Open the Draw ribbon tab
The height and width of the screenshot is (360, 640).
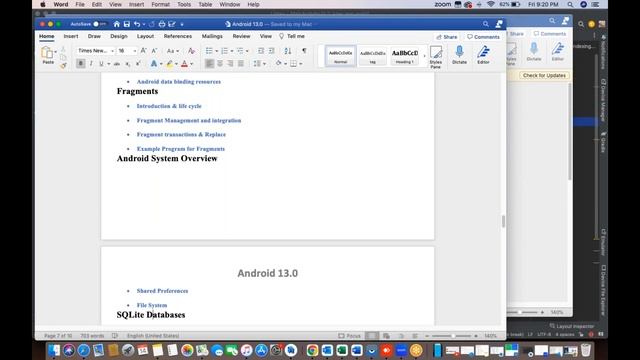click(94, 36)
